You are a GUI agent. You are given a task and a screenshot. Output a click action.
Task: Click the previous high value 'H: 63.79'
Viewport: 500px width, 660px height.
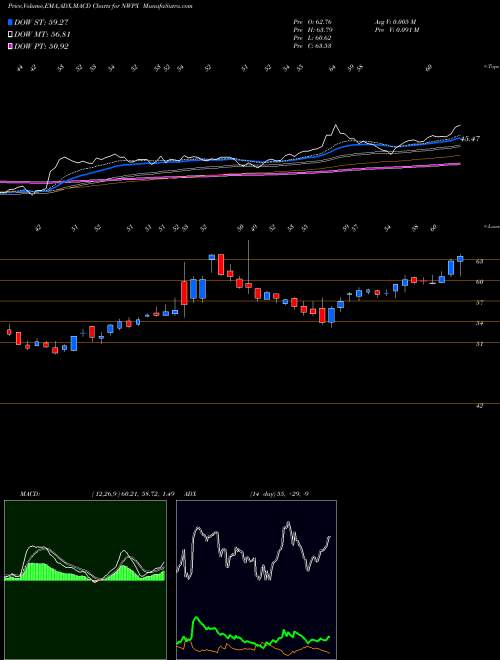coord(319,30)
